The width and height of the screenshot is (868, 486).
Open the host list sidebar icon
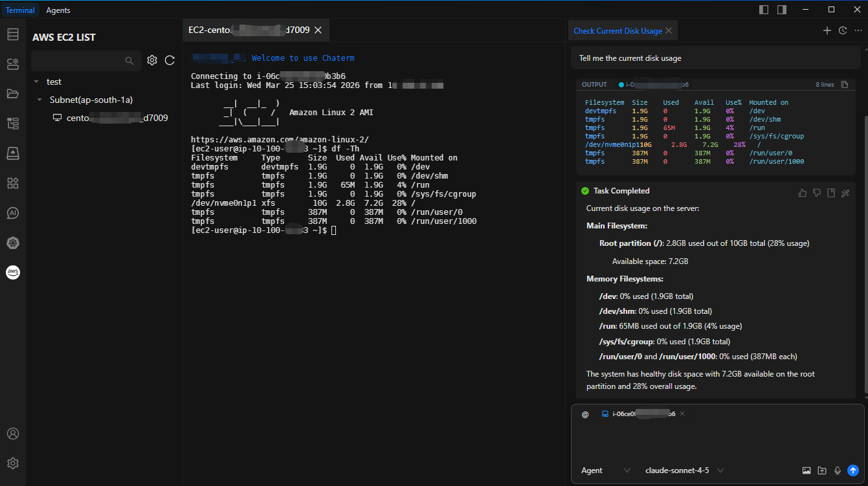coord(13,34)
